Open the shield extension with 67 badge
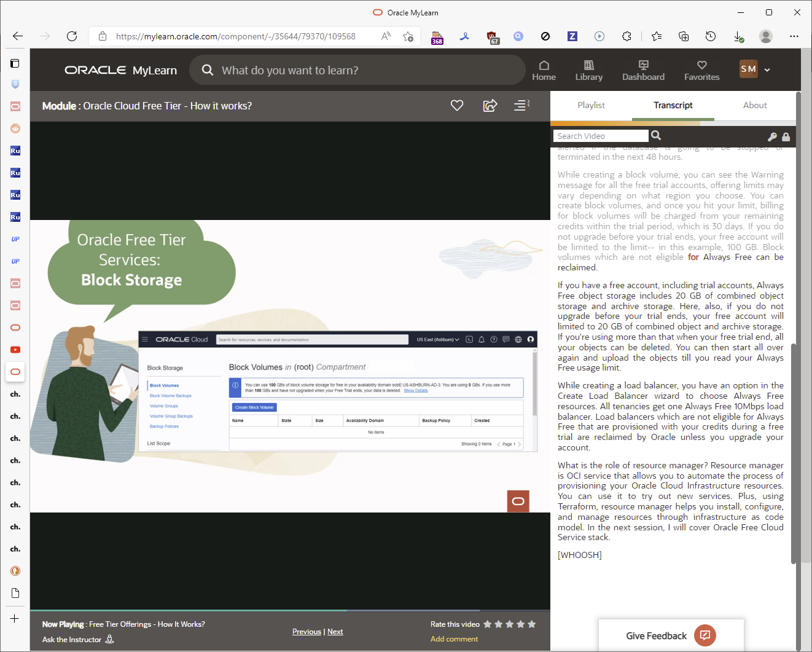The height and width of the screenshot is (652, 812). coord(492,37)
